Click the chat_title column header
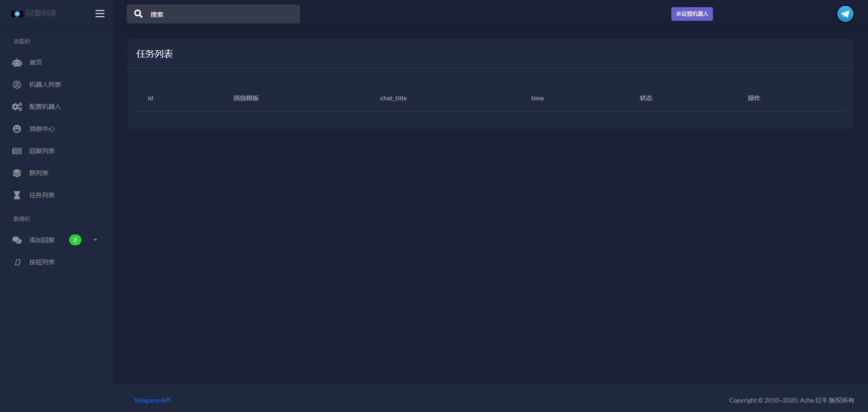 (x=393, y=98)
